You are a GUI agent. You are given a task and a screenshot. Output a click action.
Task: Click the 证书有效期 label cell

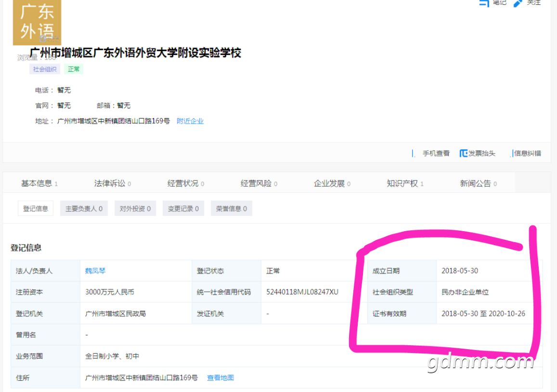pyautogui.click(x=402, y=314)
